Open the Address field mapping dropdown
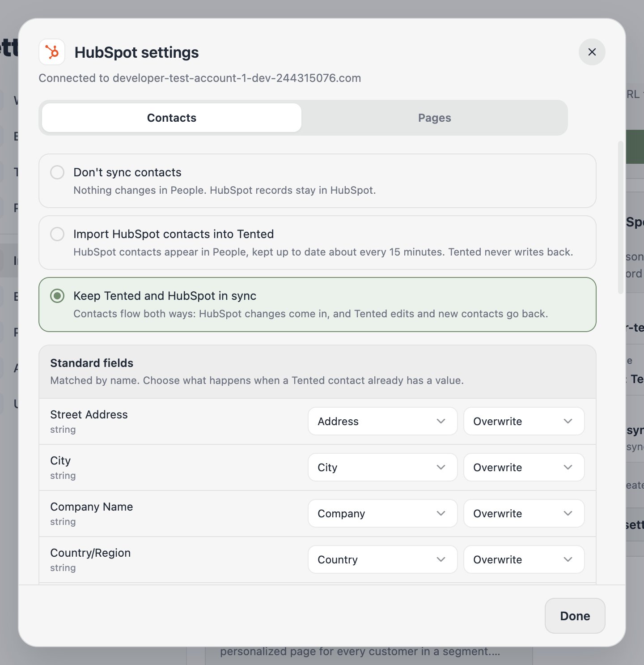 coord(382,421)
